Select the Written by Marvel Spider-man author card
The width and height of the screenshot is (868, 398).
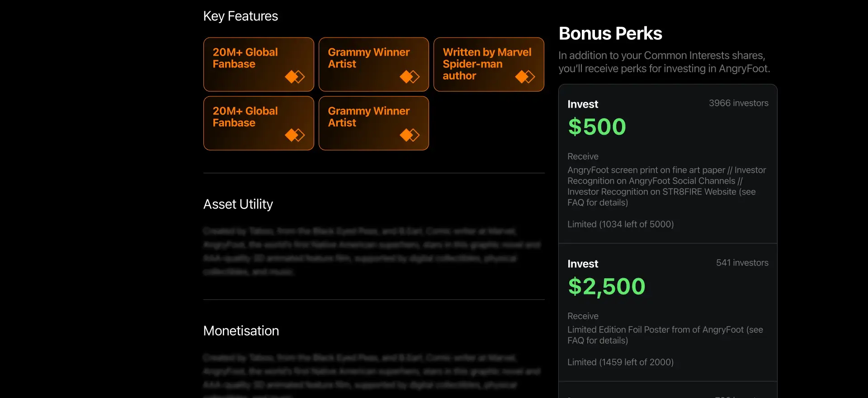click(x=489, y=64)
